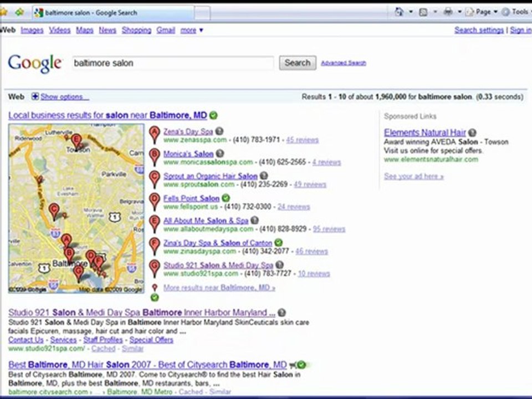The width and height of the screenshot is (532, 399).
Task: Click the Baltimore map thumbnail
Action: (x=76, y=208)
